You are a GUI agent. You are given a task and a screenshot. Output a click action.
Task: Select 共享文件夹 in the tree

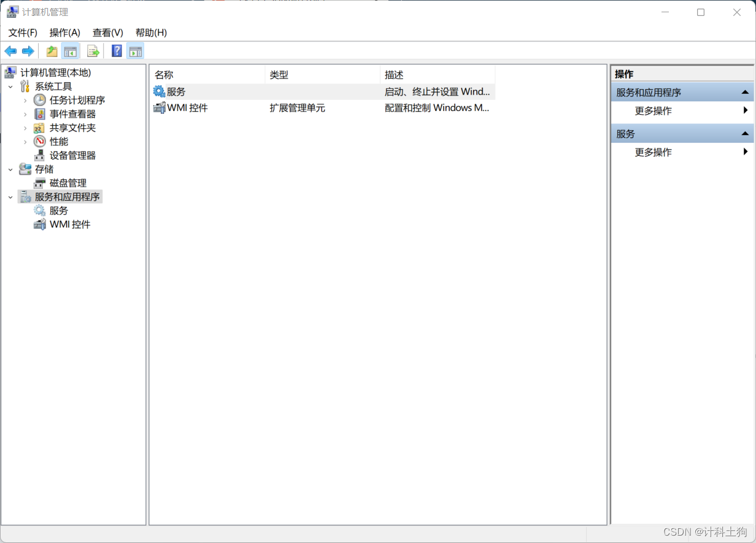[73, 128]
